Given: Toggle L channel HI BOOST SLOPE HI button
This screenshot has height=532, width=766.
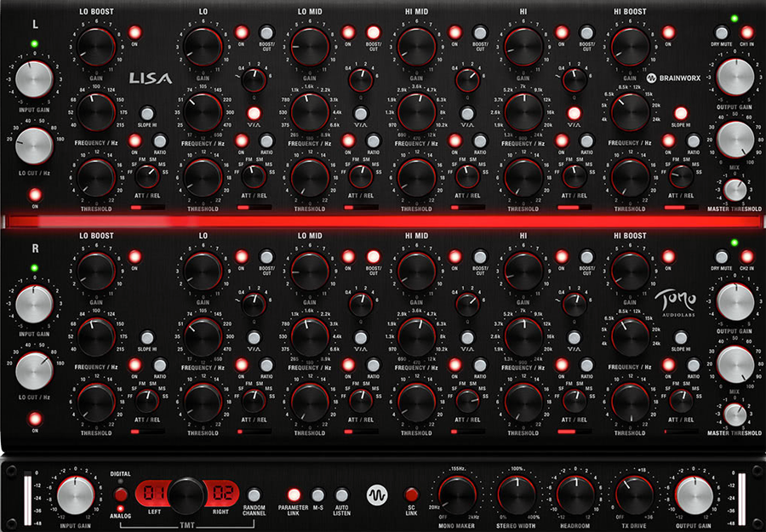Looking at the screenshot, I should [681, 114].
